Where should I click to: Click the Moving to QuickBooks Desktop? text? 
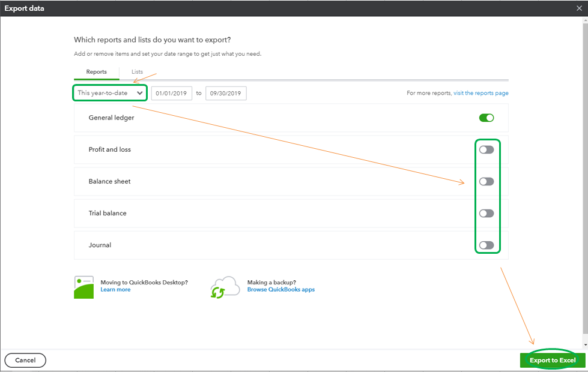pyautogui.click(x=144, y=283)
